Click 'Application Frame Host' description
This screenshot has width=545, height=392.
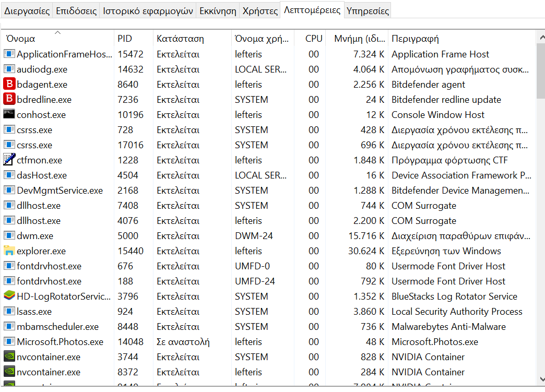[440, 55]
